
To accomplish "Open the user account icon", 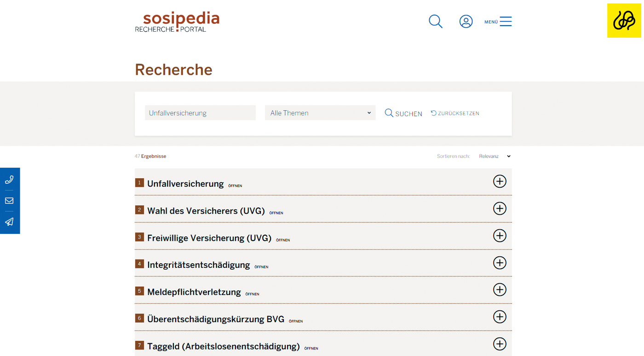I will coord(466,22).
